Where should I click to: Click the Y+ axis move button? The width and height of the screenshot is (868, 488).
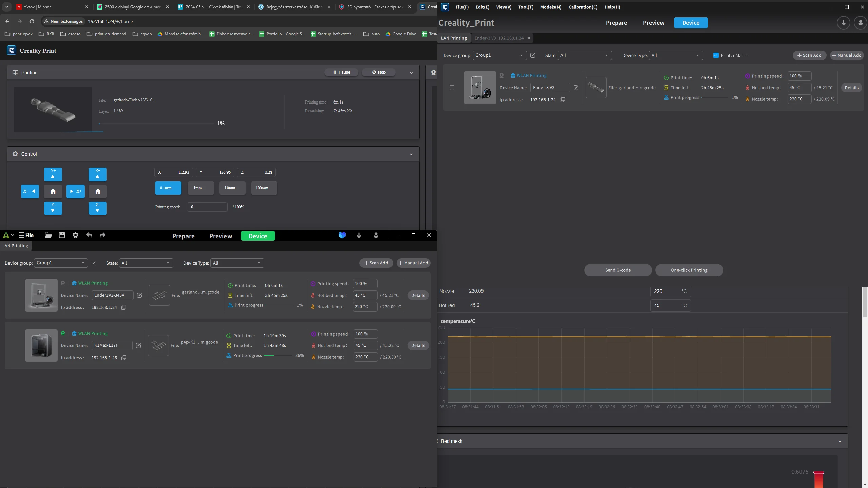click(53, 174)
